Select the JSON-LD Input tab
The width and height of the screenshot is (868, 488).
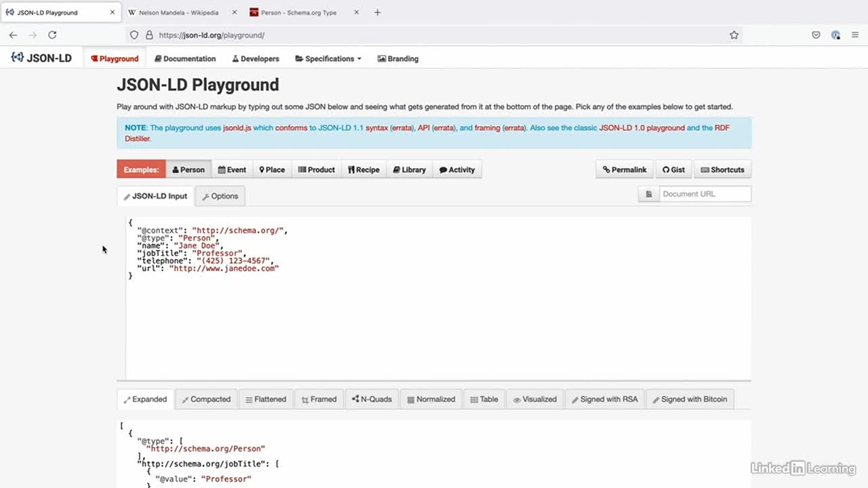tap(155, 196)
